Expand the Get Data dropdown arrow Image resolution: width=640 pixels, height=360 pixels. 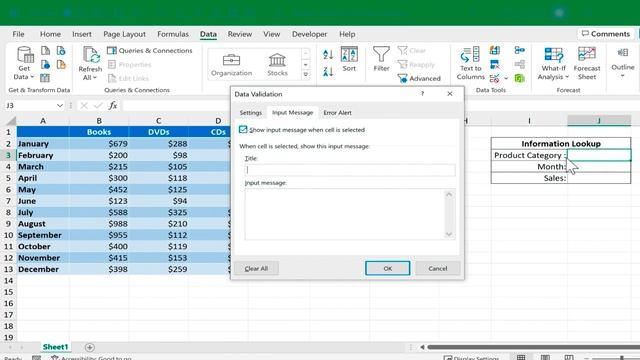click(32, 77)
